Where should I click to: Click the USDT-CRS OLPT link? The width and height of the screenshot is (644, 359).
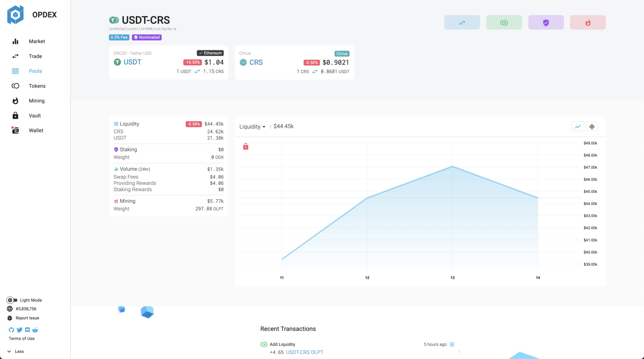click(305, 352)
